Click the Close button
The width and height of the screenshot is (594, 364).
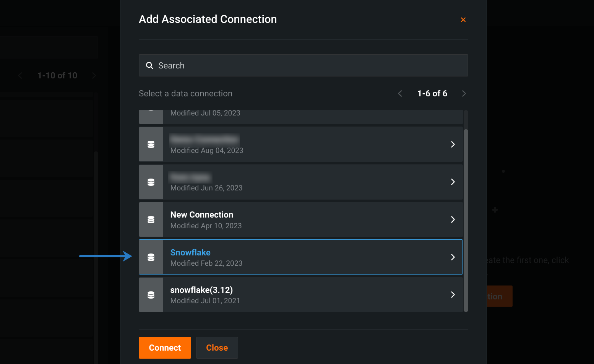tap(217, 348)
